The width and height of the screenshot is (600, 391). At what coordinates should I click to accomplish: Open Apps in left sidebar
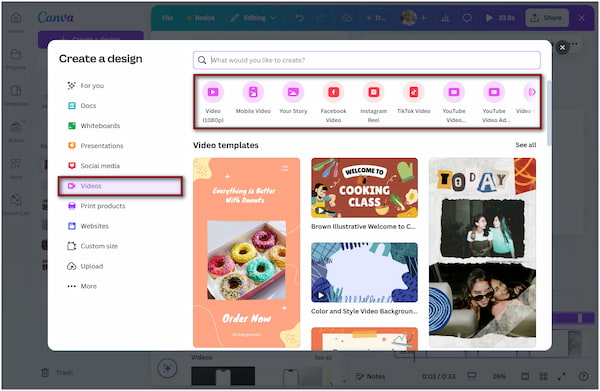16,168
